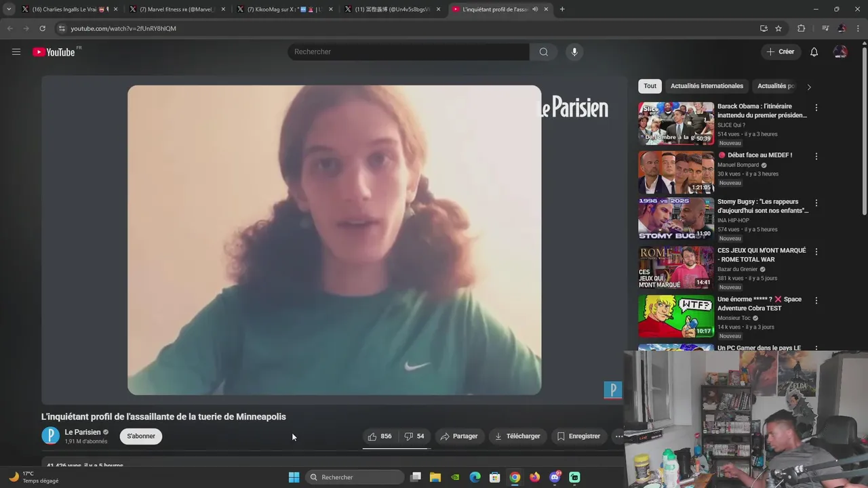The height and width of the screenshot is (488, 868).
Task: Open Microsoft Store from the taskbar
Action: [x=495, y=477]
